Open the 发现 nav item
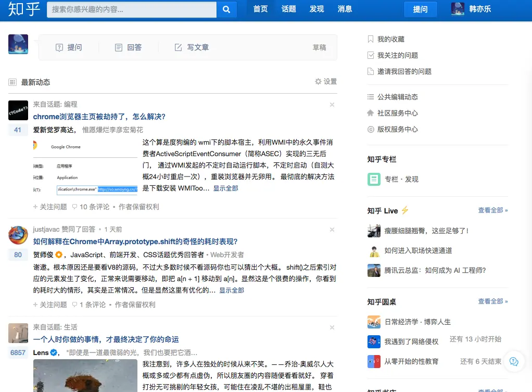Screen dimensions: 532x392 (316, 9)
